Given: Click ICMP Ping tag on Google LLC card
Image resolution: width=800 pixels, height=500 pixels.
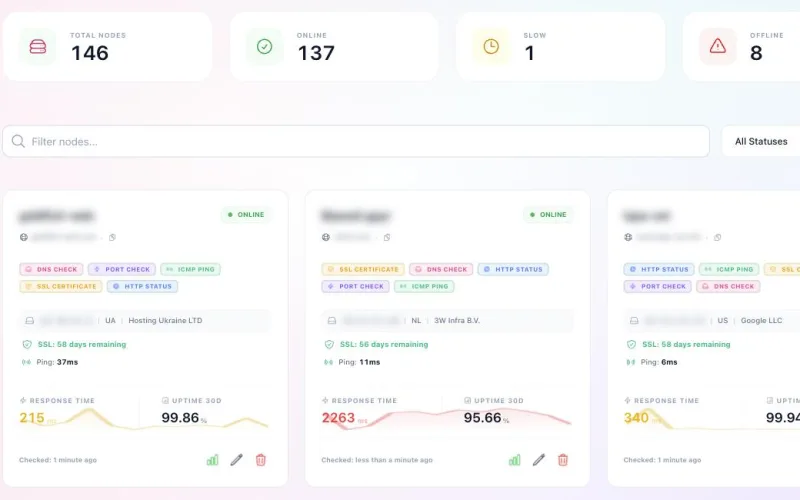Looking at the screenshot, I should [x=729, y=269].
